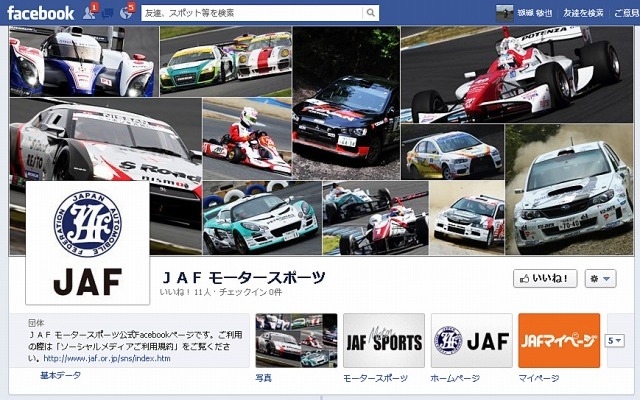Open the Facebook logo home link
The image size is (640, 400).
(x=40, y=13)
